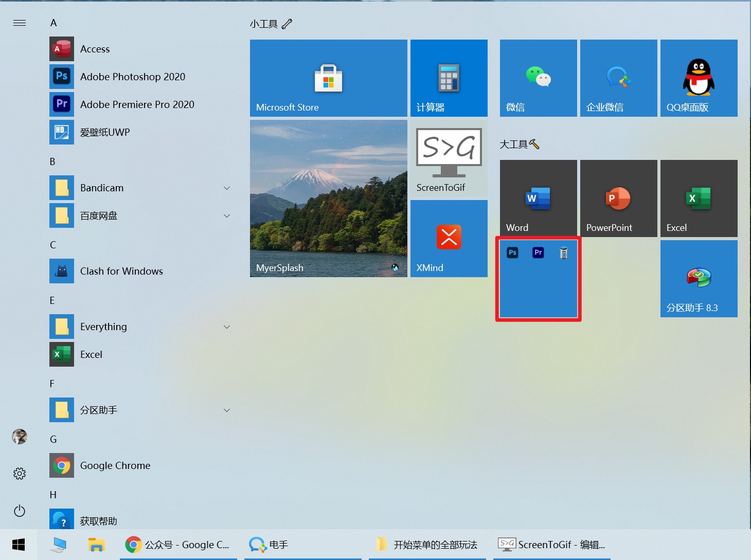Open the user account avatar
Screen dimensions: 751x560
click(x=20, y=437)
